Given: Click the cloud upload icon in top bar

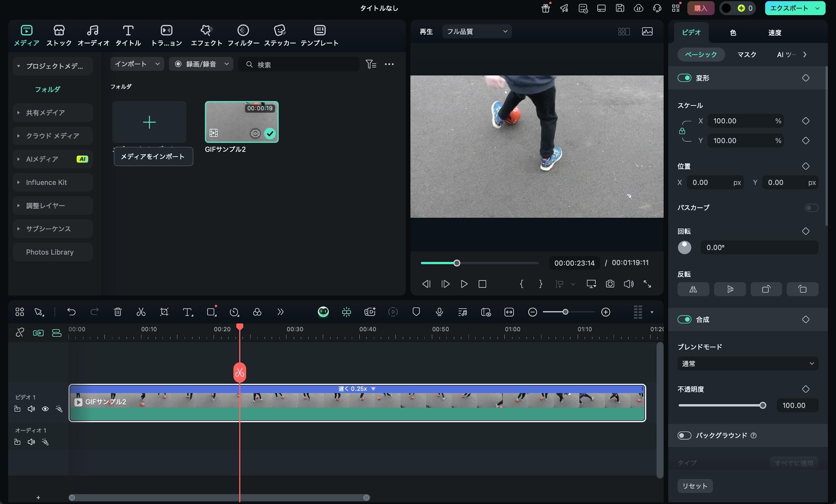Looking at the screenshot, I should [638, 8].
